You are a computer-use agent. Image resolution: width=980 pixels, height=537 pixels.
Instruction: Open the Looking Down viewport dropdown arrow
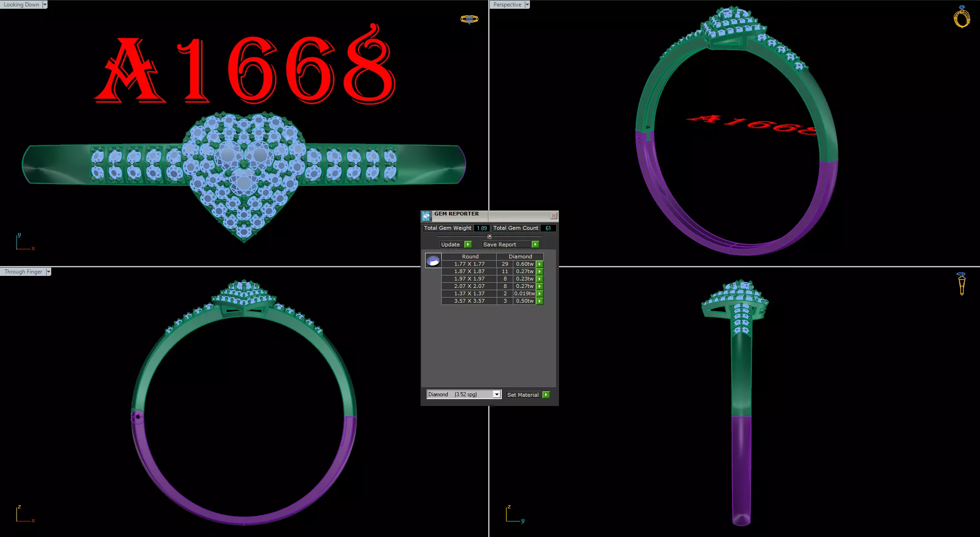coord(45,5)
